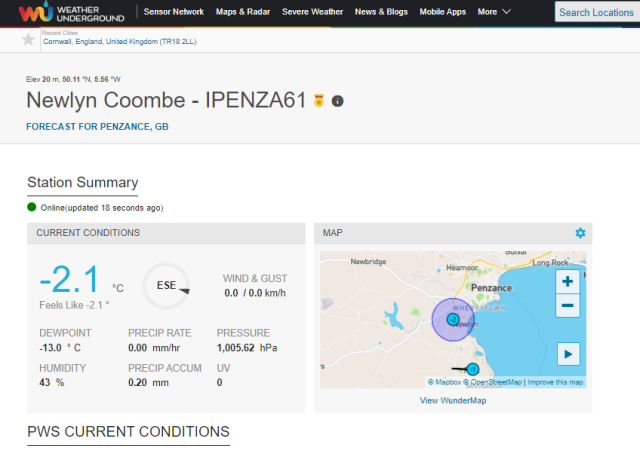
Task: Click the Station Summary heading
Action: tap(82, 182)
